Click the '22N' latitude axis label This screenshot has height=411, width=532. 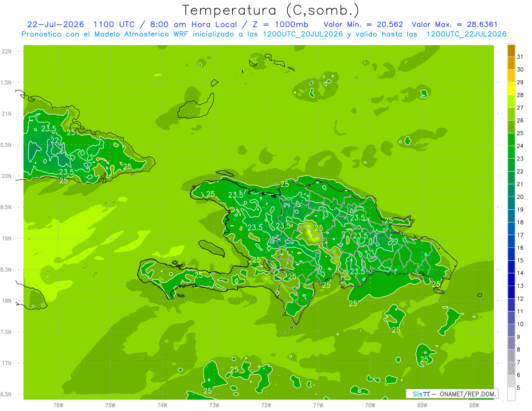point(7,51)
